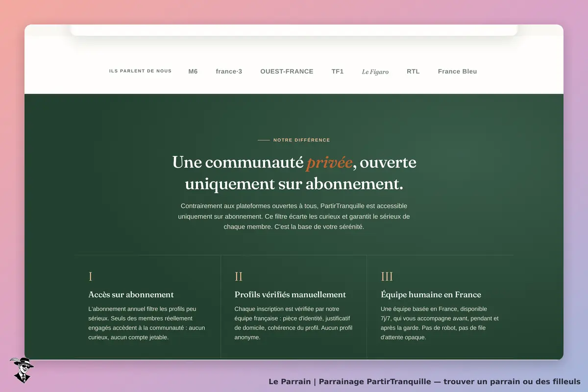Click the Le Parrain mascot logo
This screenshot has height=392, width=588.
(x=21, y=370)
